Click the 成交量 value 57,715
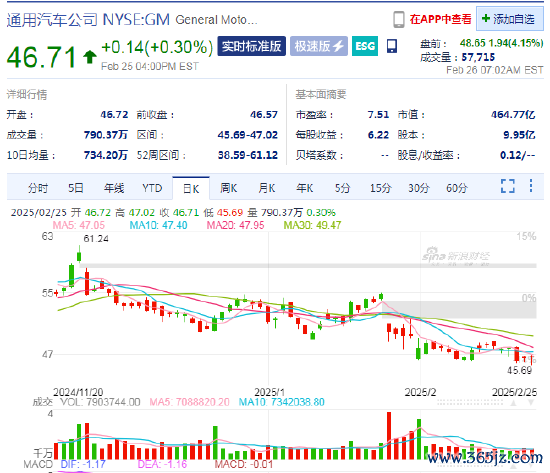This screenshot has width=550, height=473. pos(478,57)
